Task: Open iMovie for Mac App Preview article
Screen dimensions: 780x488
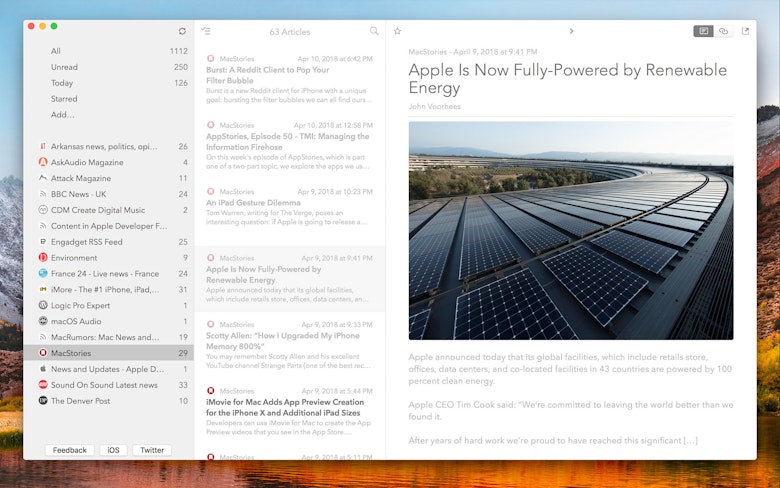Action: pos(290,411)
